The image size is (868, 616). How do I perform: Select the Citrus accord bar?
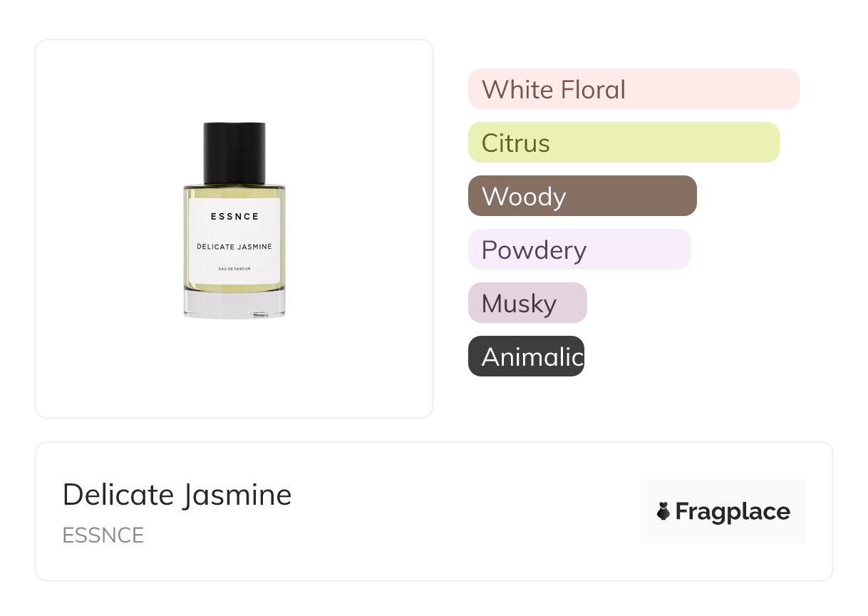click(x=623, y=143)
